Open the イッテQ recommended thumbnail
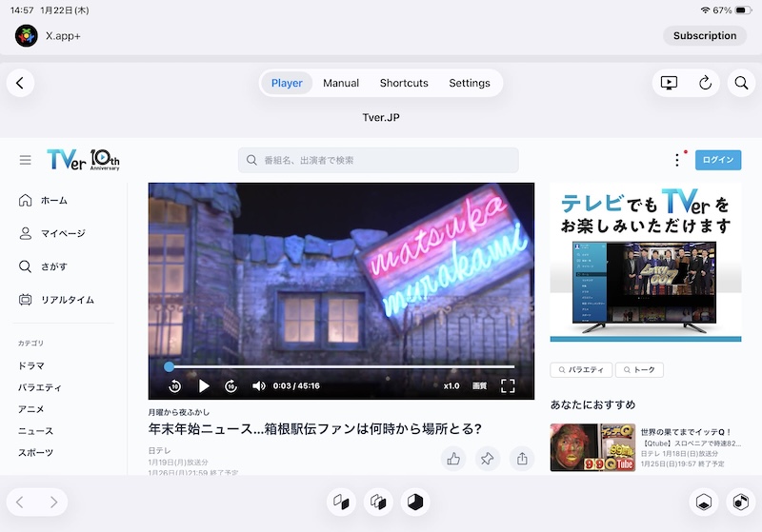Image resolution: width=762 pixels, height=532 pixels. point(592,447)
